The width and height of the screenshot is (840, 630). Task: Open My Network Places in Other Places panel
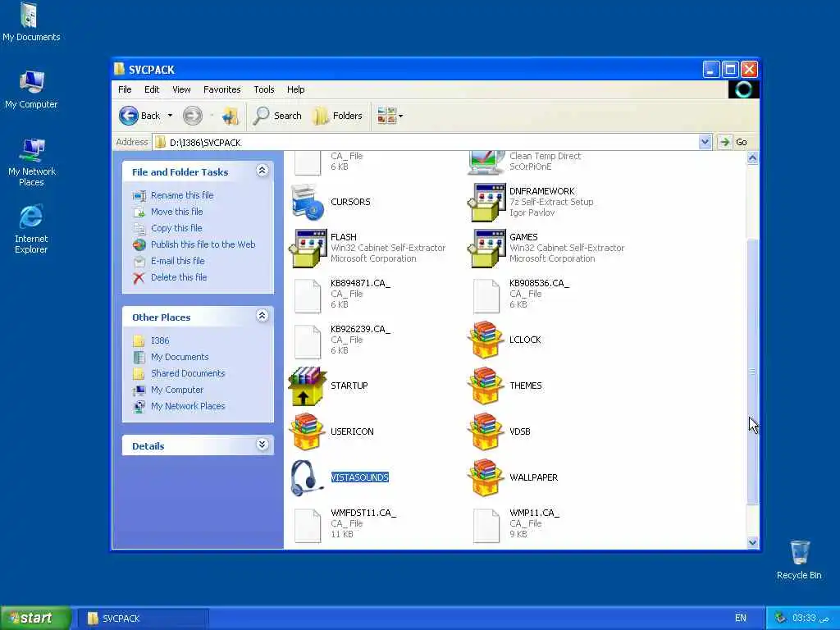[x=188, y=406]
